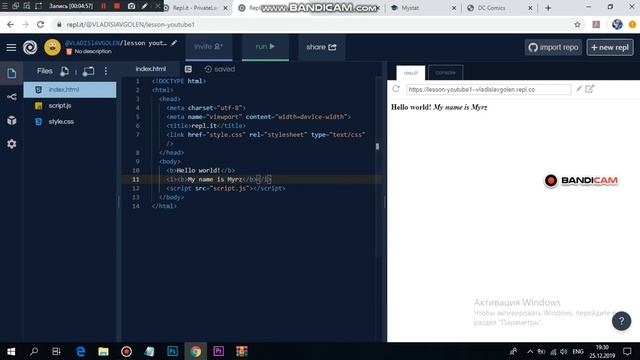
Task: Refresh the preview pane
Action: coord(396,89)
